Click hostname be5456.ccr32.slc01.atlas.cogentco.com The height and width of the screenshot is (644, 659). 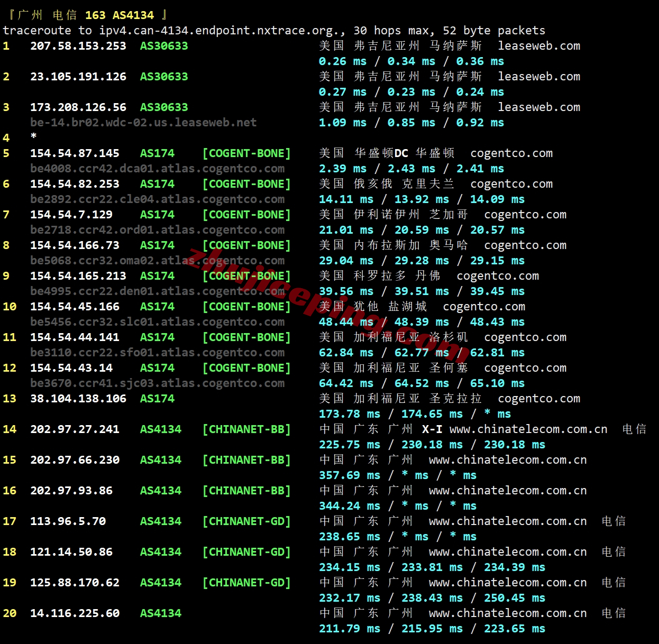click(158, 322)
